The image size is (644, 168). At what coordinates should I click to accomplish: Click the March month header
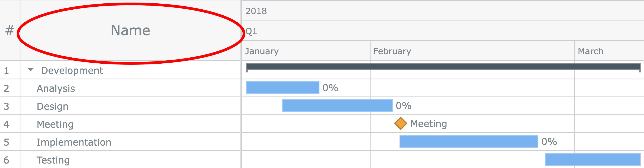tap(590, 51)
